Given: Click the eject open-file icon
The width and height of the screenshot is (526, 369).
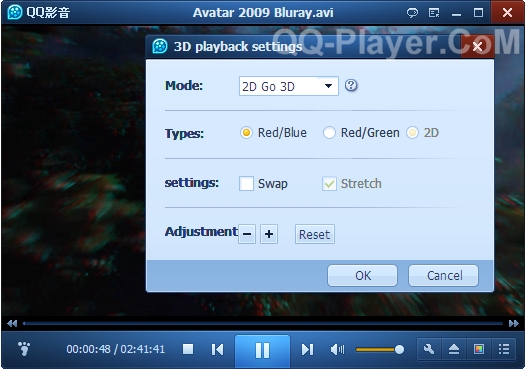Looking at the screenshot, I should coord(454,349).
